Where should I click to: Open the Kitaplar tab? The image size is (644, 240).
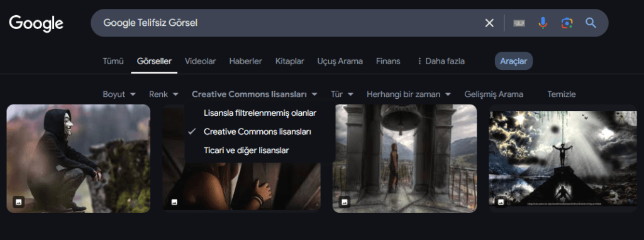click(289, 61)
